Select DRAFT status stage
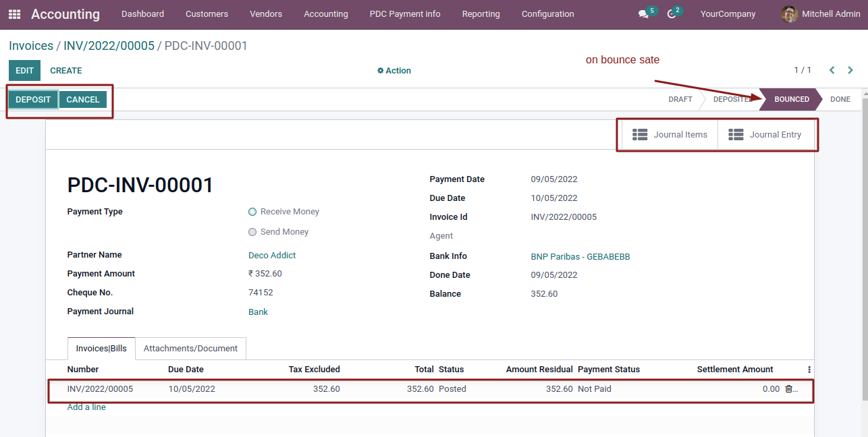Image resolution: width=868 pixels, height=437 pixels. click(x=680, y=99)
